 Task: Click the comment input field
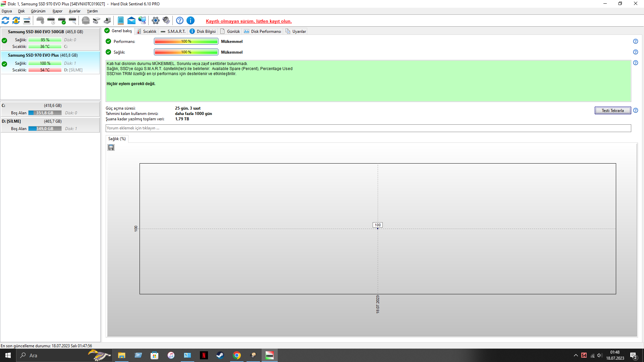pyautogui.click(x=368, y=128)
